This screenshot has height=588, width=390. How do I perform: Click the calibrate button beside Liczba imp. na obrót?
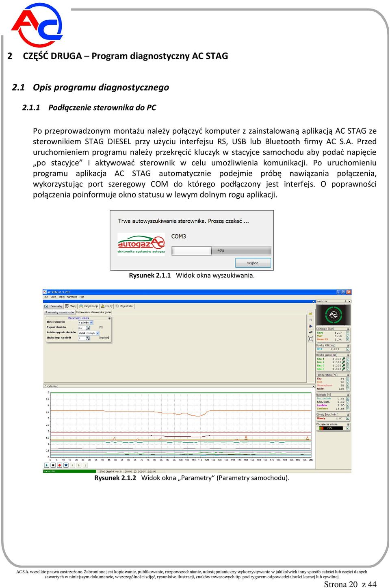(x=88, y=338)
